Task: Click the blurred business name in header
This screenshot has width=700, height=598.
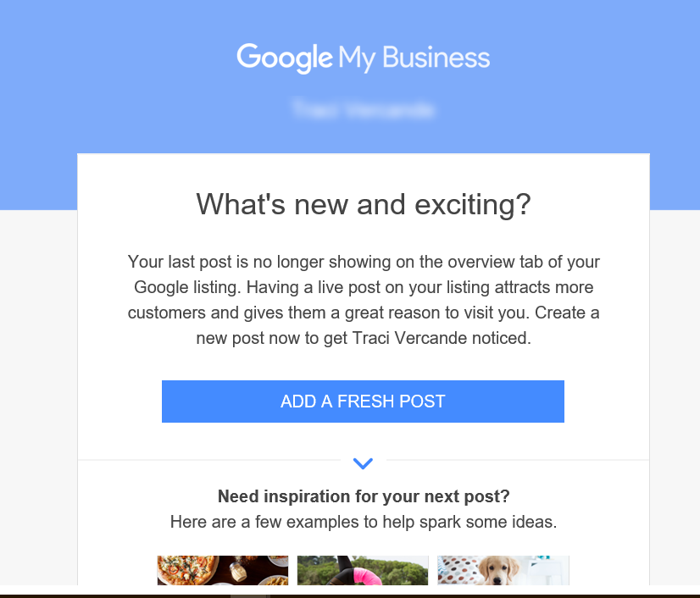Action: click(x=363, y=109)
